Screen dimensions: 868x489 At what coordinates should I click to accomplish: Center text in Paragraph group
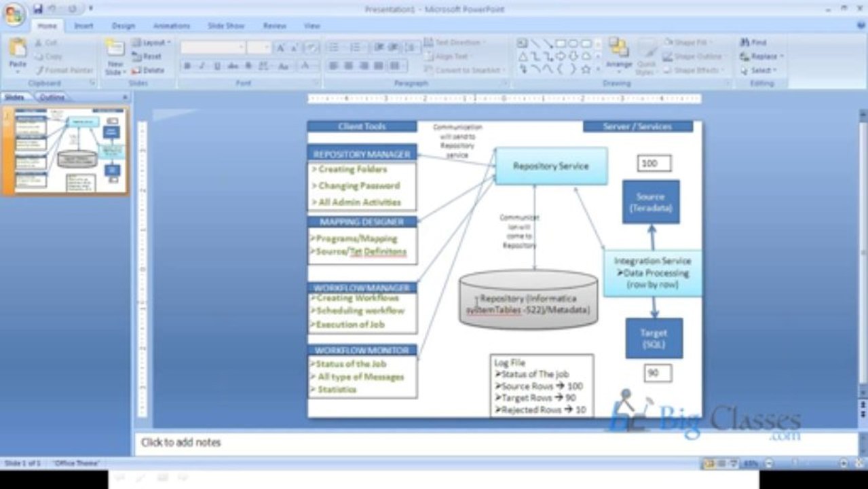[348, 66]
